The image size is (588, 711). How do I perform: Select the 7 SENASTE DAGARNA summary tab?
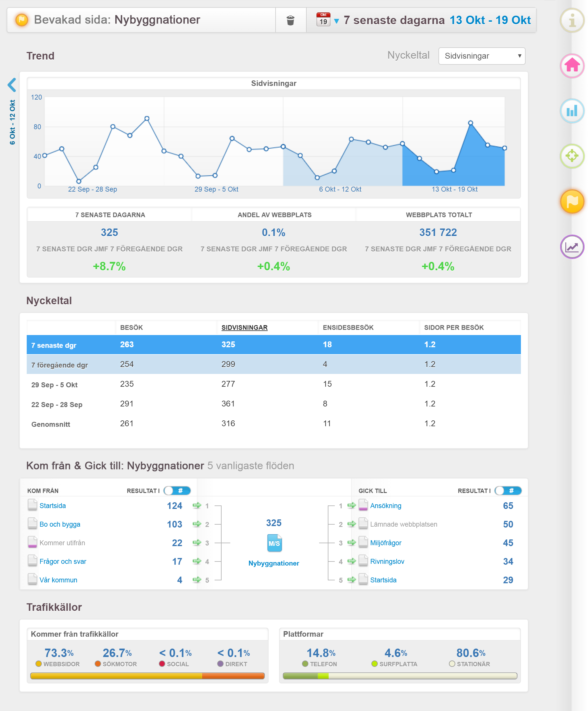point(110,215)
